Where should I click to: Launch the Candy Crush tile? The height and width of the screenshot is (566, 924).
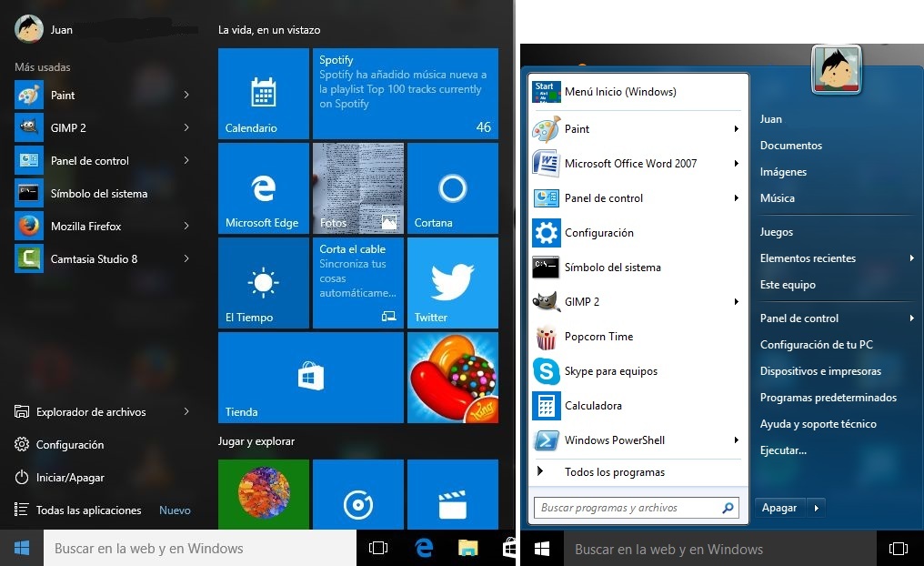453,378
